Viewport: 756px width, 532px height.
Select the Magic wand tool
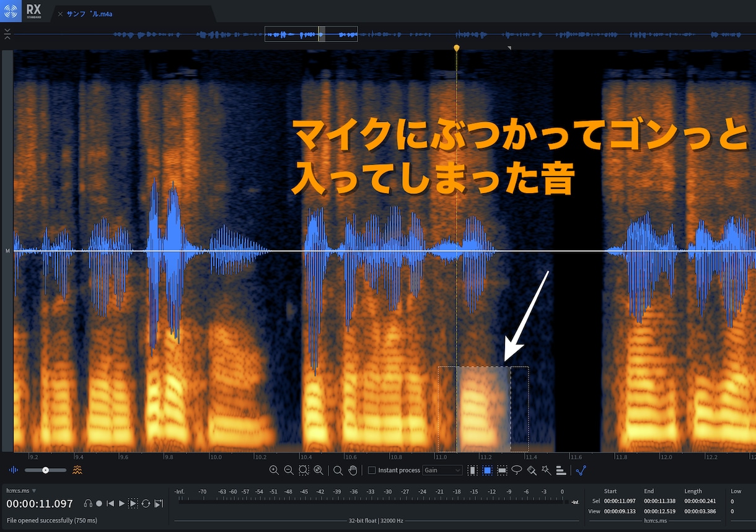click(x=546, y=470)
